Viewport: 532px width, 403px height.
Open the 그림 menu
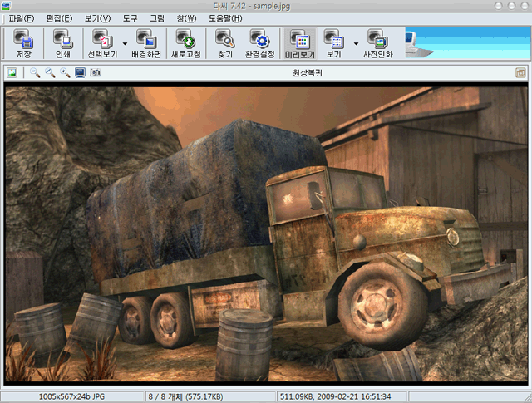(x=157, y=18)
